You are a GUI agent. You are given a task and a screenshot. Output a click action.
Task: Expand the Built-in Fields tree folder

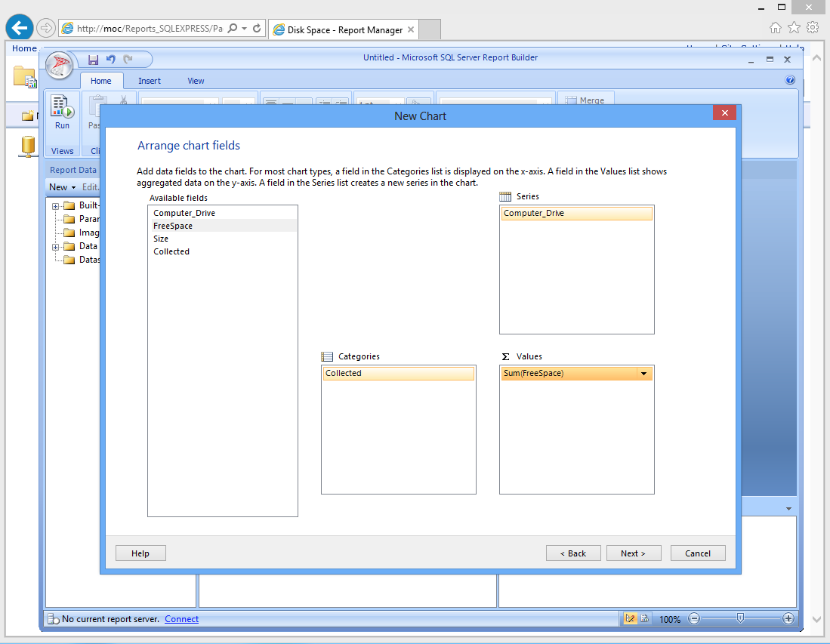pyautogui.click(x=56, y=206)
